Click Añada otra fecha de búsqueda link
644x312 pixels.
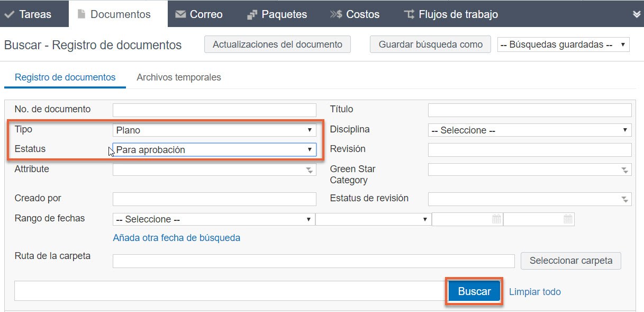tap(177, 238)
